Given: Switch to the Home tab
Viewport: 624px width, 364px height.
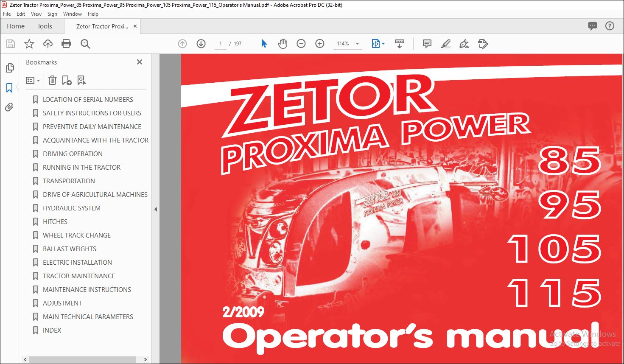Looking at the screenshot, I should [x=16, y=26].
